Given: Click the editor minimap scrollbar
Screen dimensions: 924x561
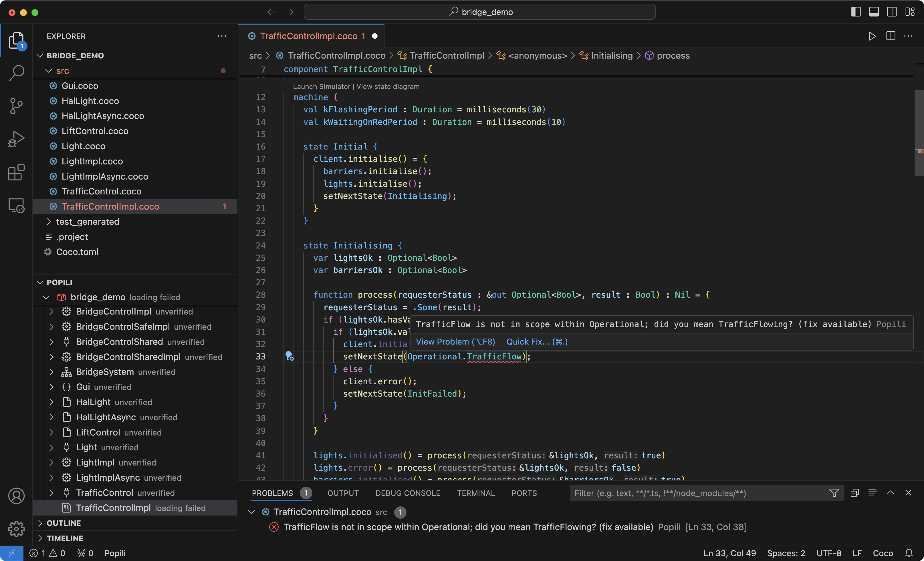Looking at the screenshot, I should [919, 133].
